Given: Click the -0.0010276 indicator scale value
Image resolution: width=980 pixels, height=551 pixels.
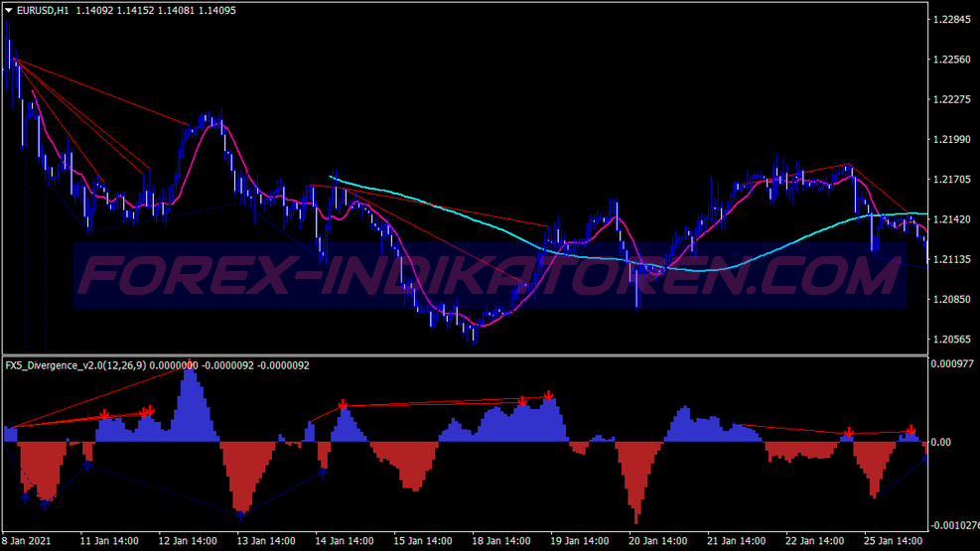Looking at the screenshot, I should click(x=954, y=525).
